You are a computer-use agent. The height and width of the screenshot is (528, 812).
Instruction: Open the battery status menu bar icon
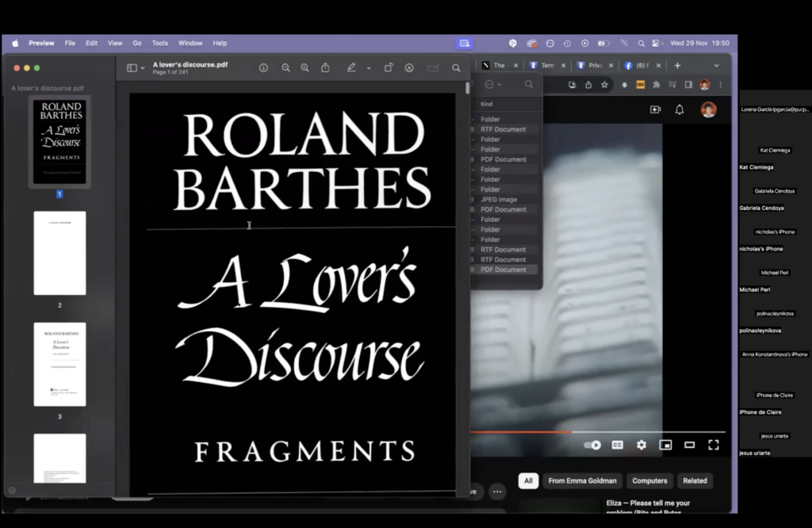point(603,44)
